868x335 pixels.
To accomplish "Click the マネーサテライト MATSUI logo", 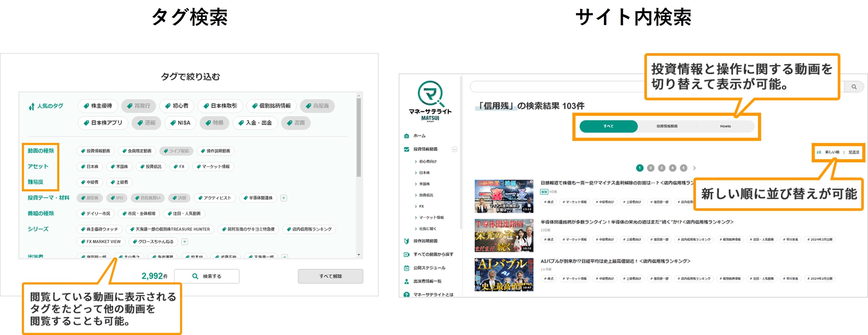I will coord(430,101).
